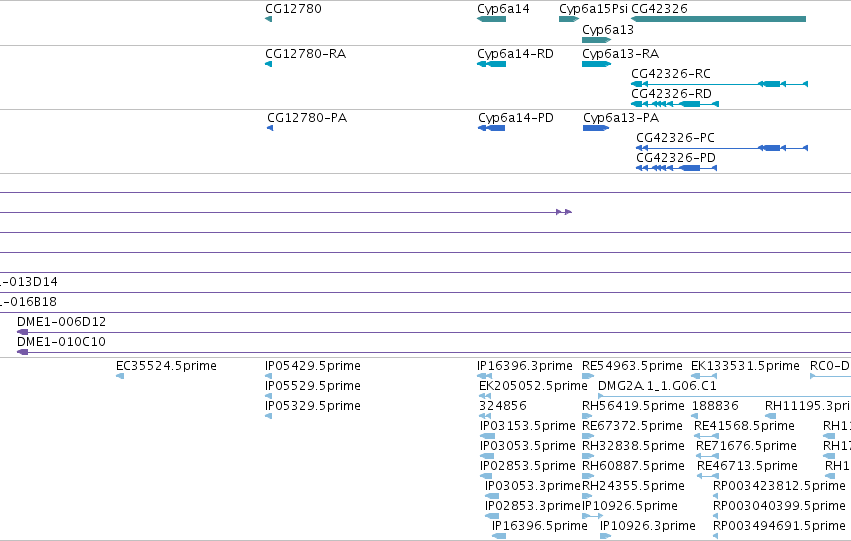Click the 324856 feature label
The image size is (851, 541).
pos(503,406)
